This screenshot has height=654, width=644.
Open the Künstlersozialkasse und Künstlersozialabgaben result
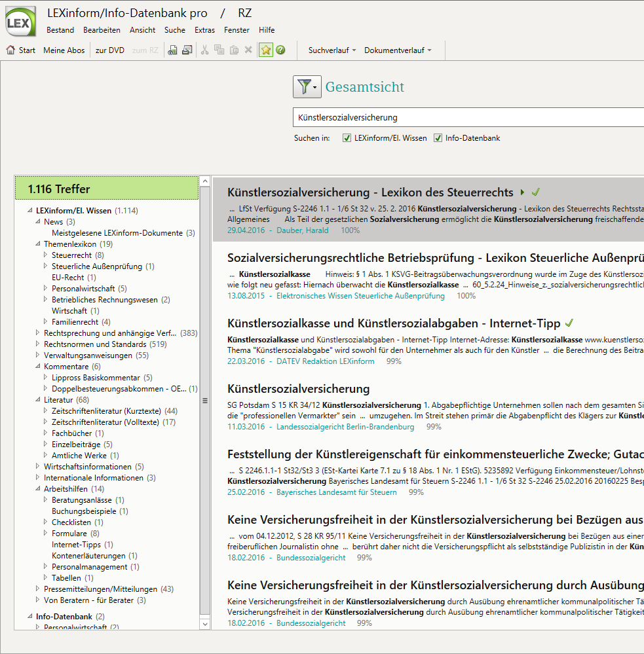click(393, 323)
